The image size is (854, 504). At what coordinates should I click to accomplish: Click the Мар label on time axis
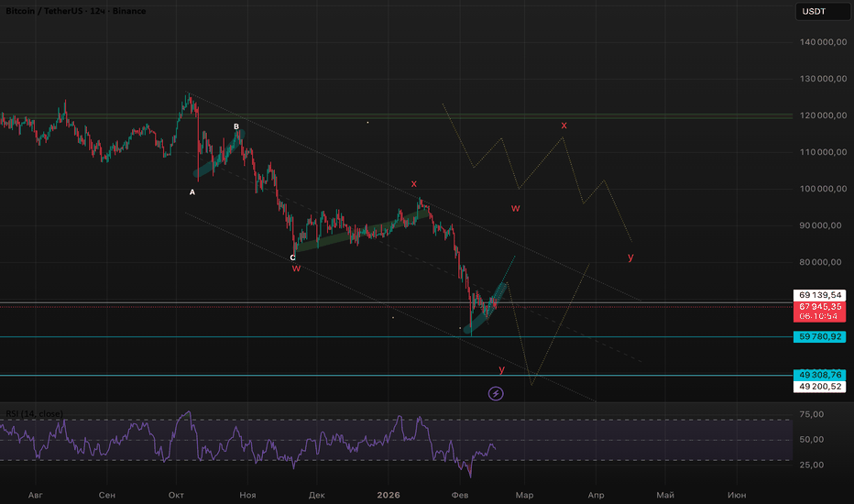tap(523, 494)
